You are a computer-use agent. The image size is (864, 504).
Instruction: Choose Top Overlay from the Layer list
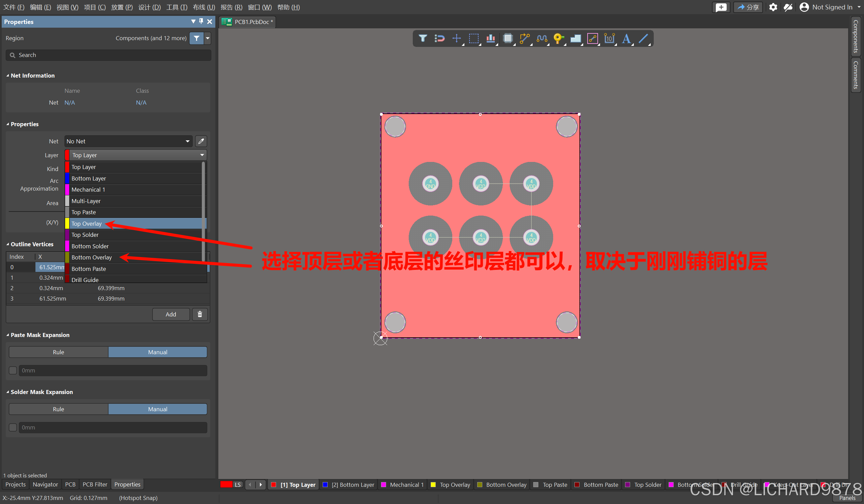tap(86, 224)
